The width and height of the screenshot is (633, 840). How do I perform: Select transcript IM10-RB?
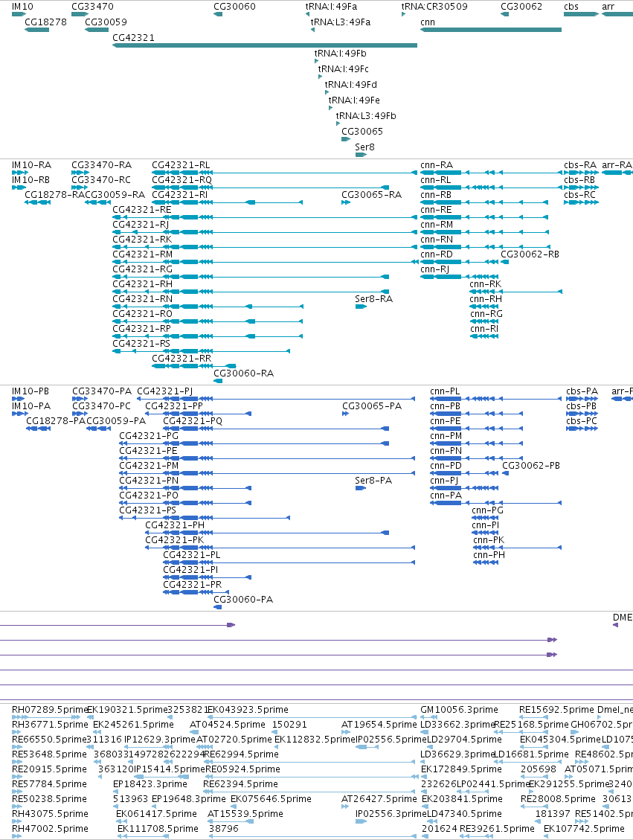[30, 181]
